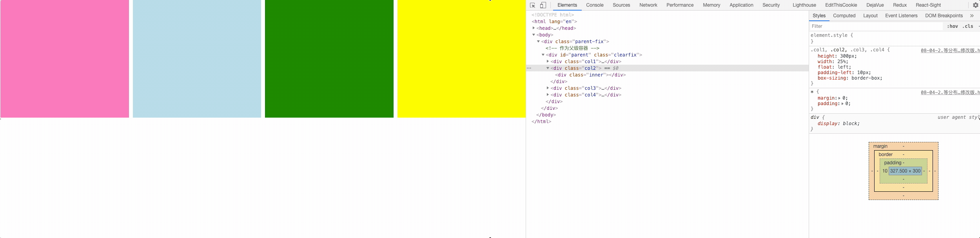Image resolution: width=980 pixels, height=238 pixels.
Task: Open the Computed styles tab
Action: (x=844, y=16)
